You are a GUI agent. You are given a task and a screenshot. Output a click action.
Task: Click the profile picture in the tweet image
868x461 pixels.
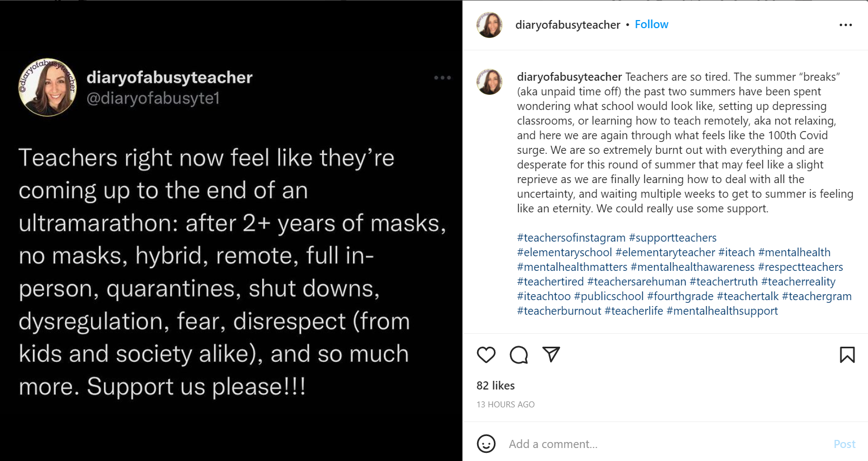pyautogui.click(x=48, y=87)
